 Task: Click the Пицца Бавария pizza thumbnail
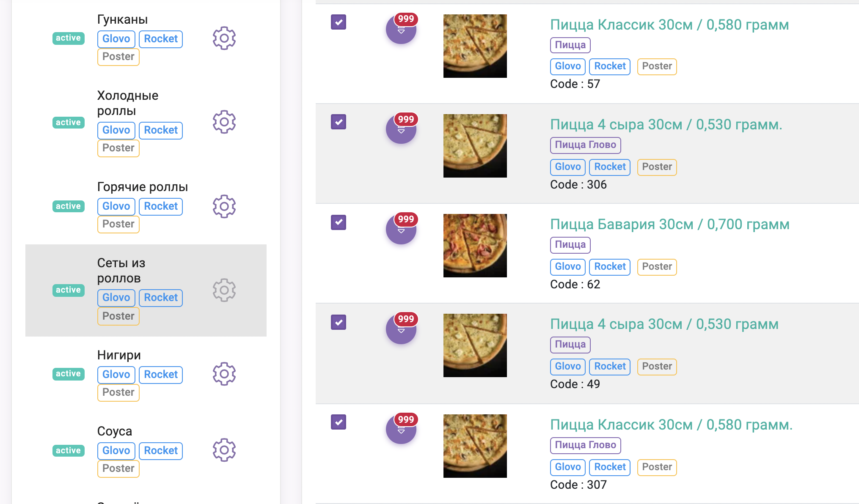pos(475,246)
